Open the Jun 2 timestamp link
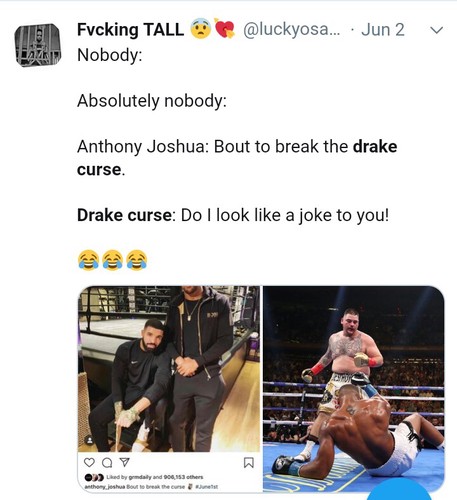 pos(383,30)
